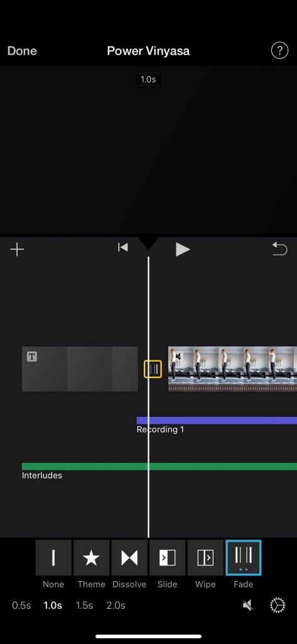The height and width of the screenshot is (644, 297).
Task: Choose the Theme star transition
Action: 91,557
